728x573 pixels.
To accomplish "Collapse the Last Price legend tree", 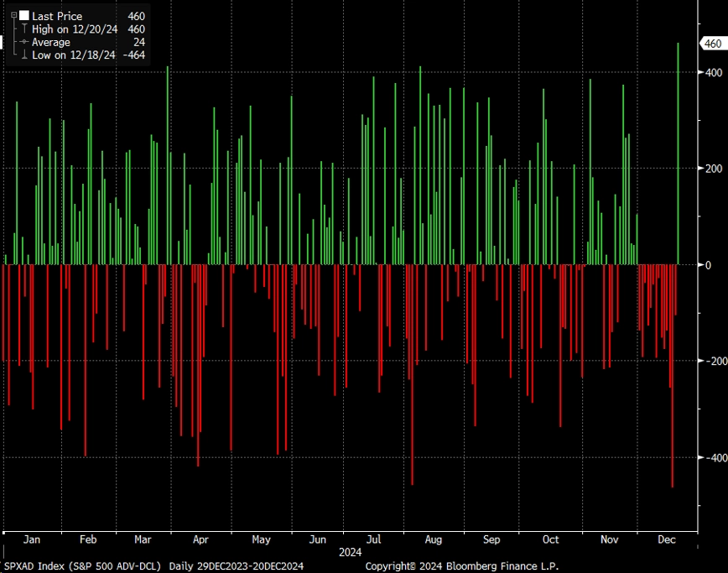I will pyautogui.click(x=14, y=15).
